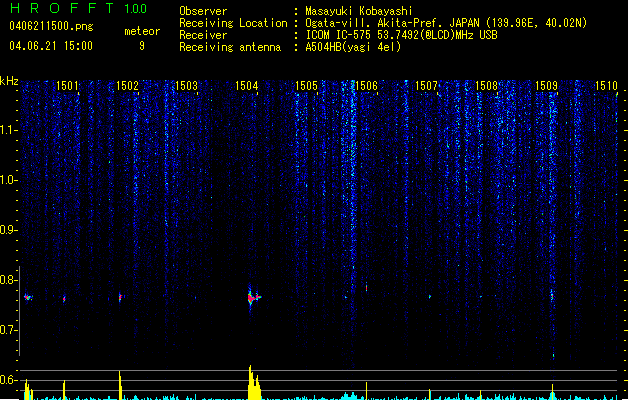Click the strong meteor echo near 1504
This screenshot has width=629, height=400.
pyautogui.click(x=254, y=298)
